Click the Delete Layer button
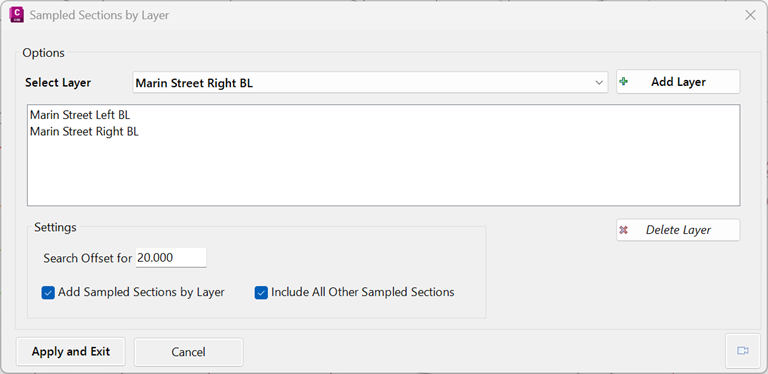The width and height of the screenshot is (768, 374). pos(678,230)
